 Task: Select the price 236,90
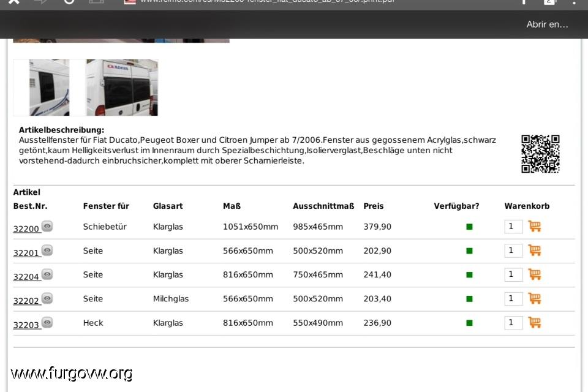377,323
